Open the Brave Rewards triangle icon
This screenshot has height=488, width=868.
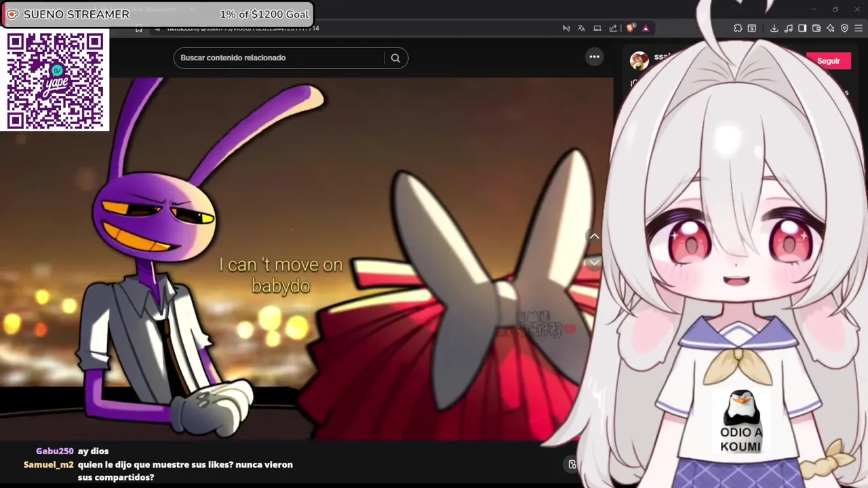(646, 28)
